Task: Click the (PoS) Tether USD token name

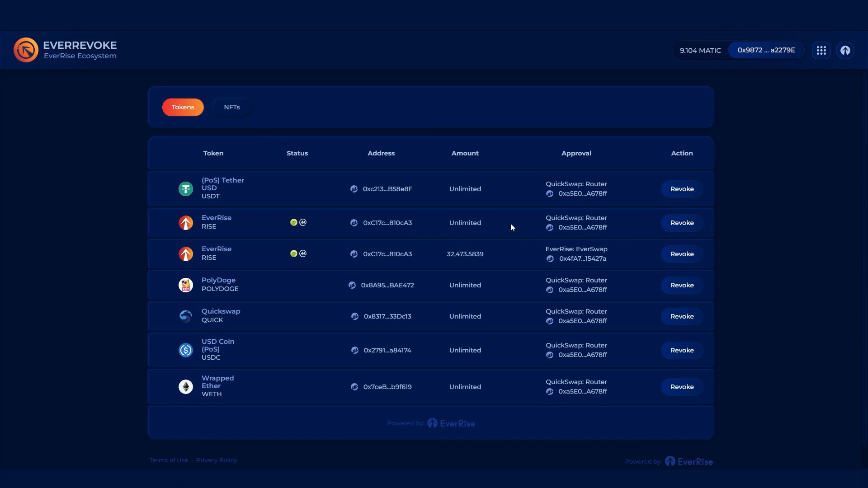Action: [223, 184]
